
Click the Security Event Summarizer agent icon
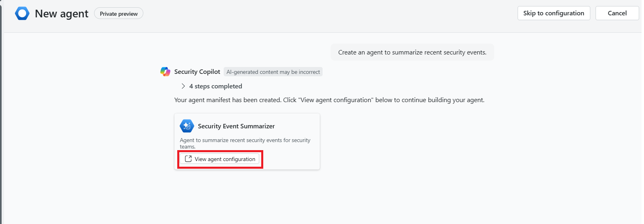click(187, 126)
